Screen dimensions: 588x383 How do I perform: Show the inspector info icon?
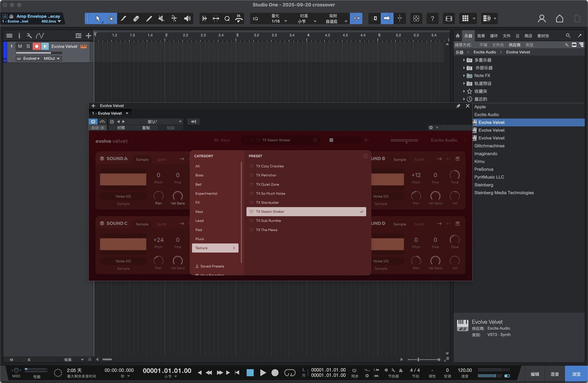(19, 36)
